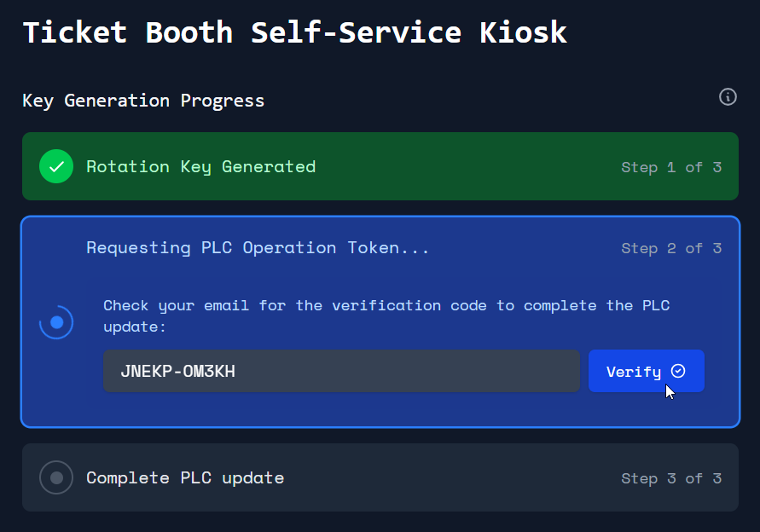This screenshot has height=532, width=760.
Task: Click the green checkmark icon for Rotation Key
Action: point(56,166)
